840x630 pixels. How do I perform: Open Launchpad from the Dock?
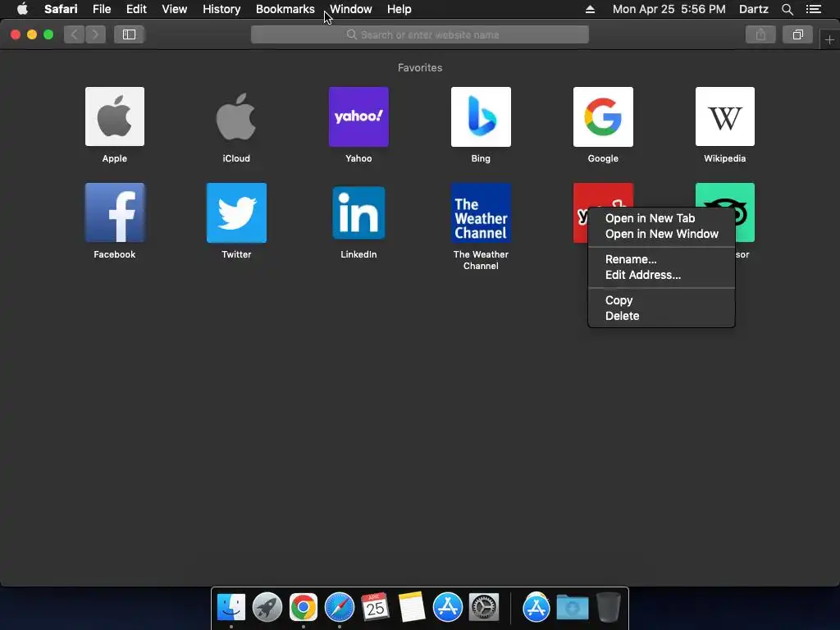[267, 608]
